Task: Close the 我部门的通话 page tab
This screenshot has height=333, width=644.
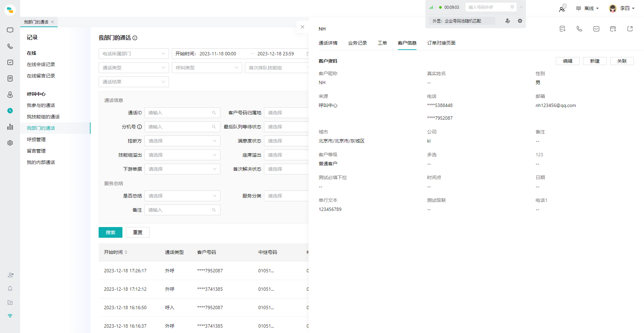Action: pyautogui.click(x=52, y=22)
